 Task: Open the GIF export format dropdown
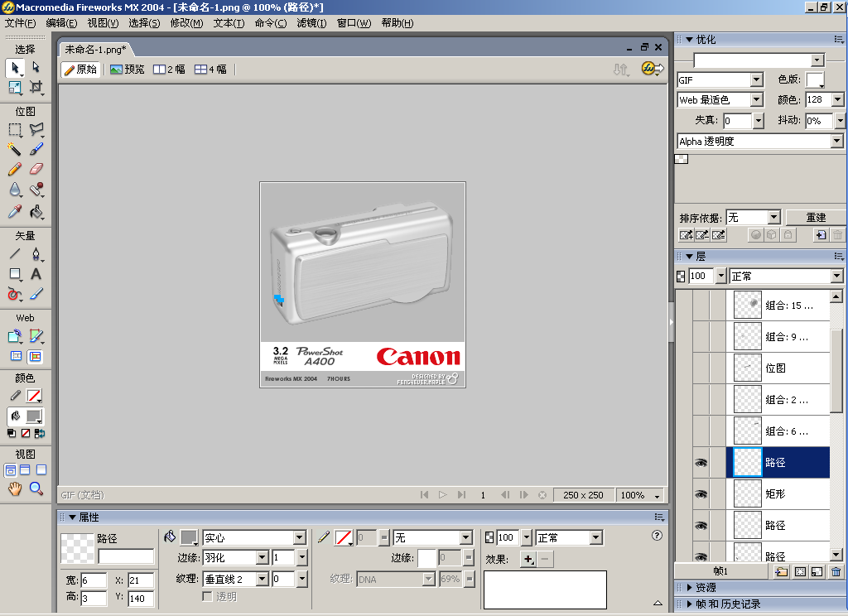point(757,80)
